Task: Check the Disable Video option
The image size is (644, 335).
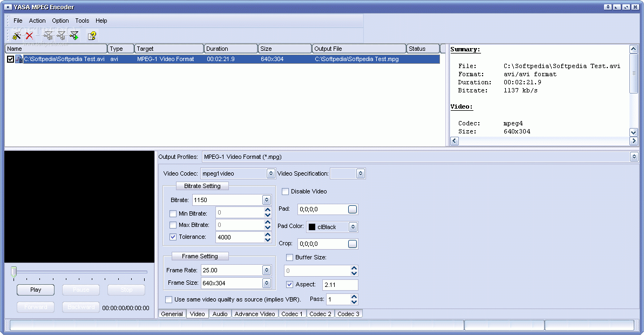Action: (286, 192)
